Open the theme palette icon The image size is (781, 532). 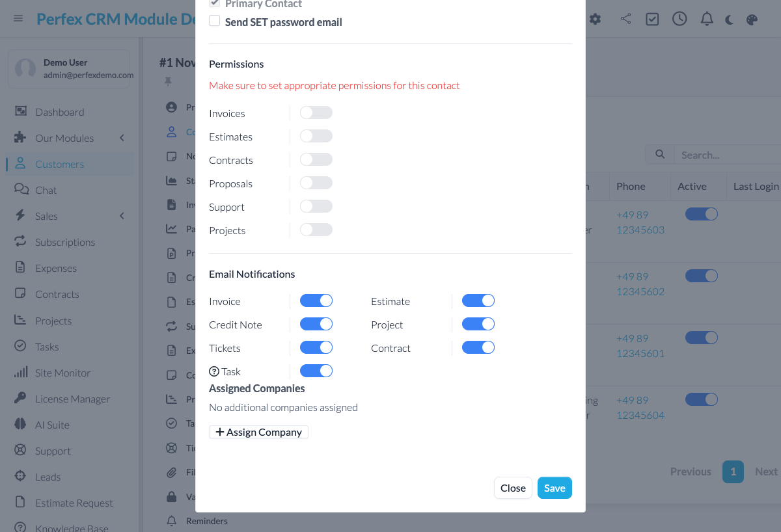click(x=752, y=20)
